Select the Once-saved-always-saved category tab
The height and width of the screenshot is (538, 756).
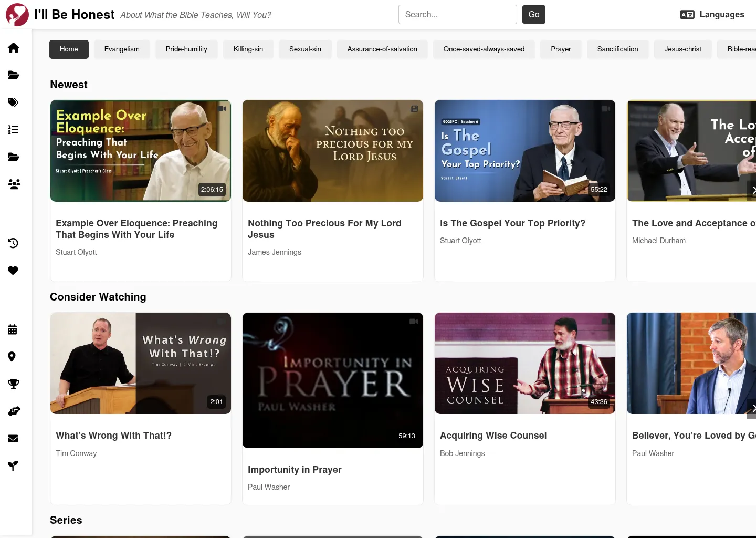[484, 49]
